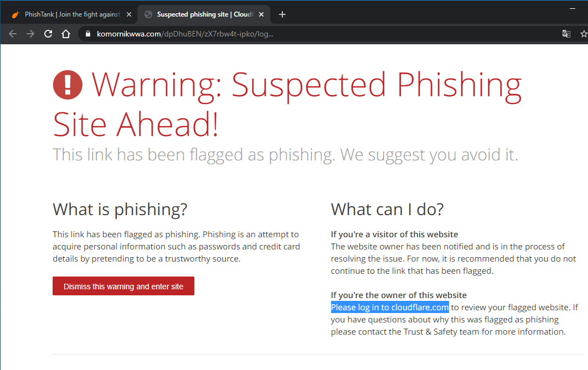The image size is (588, 370).
Task: Click the padlock site info icon
Action: [x=87, y=34]
